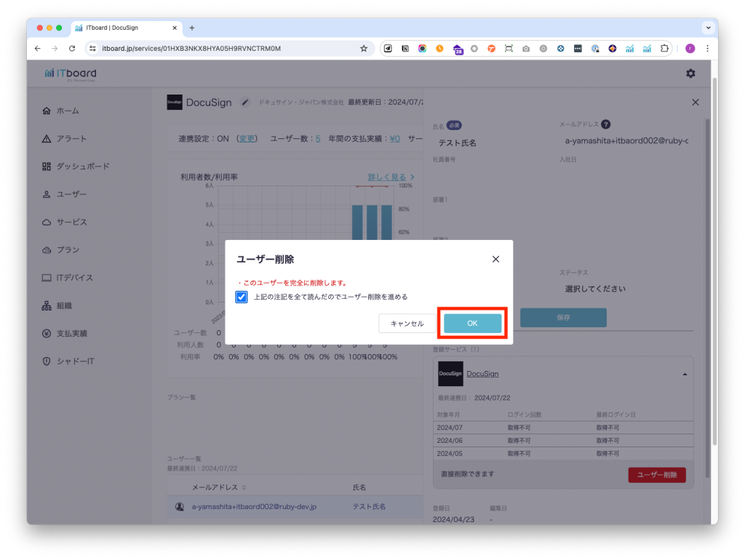This screenshot has width=745, height=560.
Task: Click the サービス cloud icon
Action: coord(47,222)
